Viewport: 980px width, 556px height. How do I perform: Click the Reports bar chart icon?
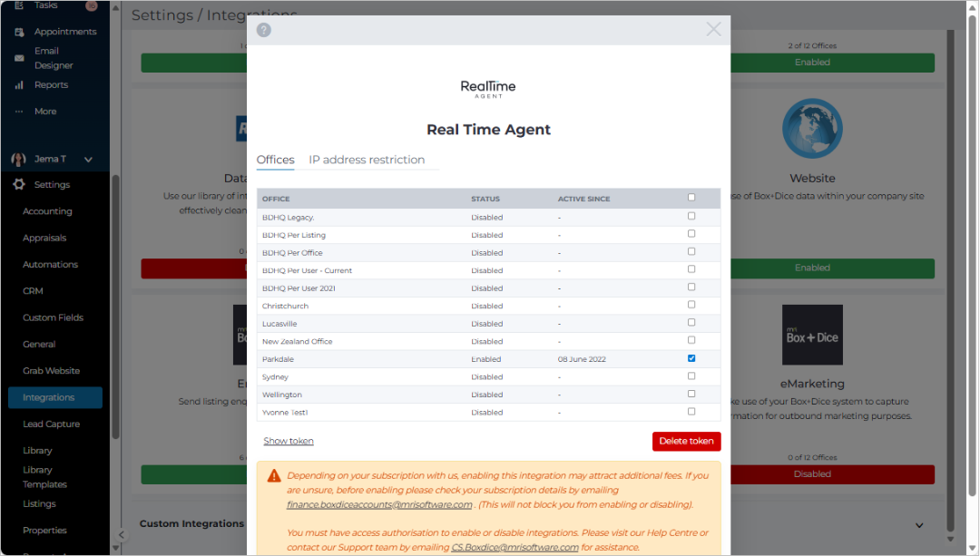click(x=19, y=85)
